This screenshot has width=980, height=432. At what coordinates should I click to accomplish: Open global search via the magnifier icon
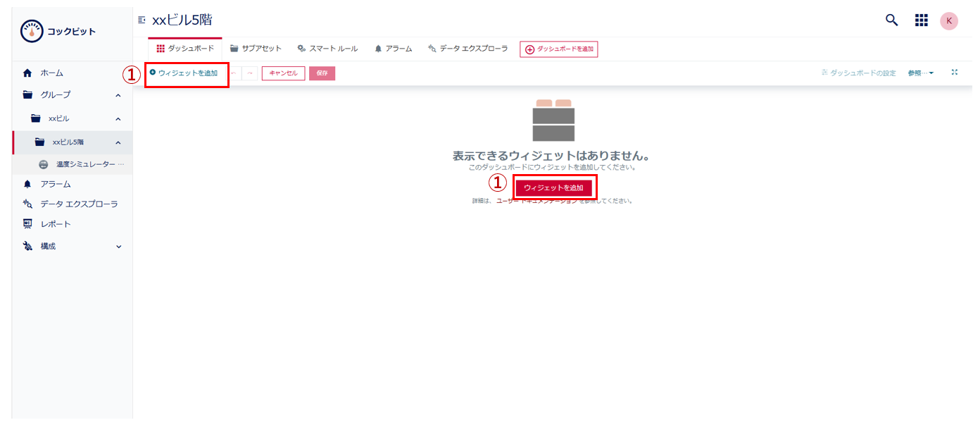[891, 20]
